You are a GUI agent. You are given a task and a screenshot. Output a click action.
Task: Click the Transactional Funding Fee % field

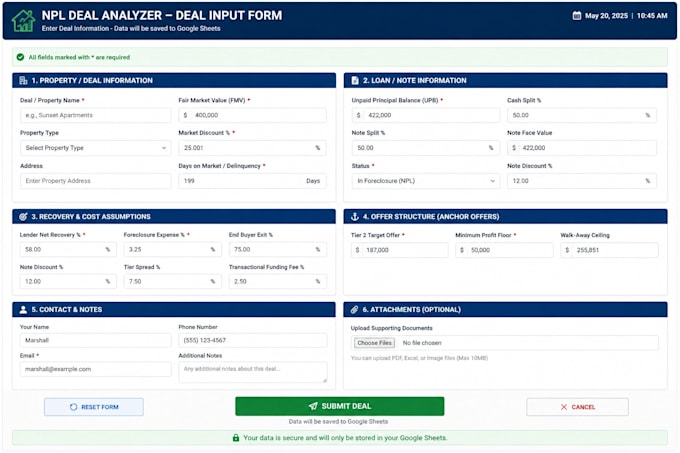(278, 282)
